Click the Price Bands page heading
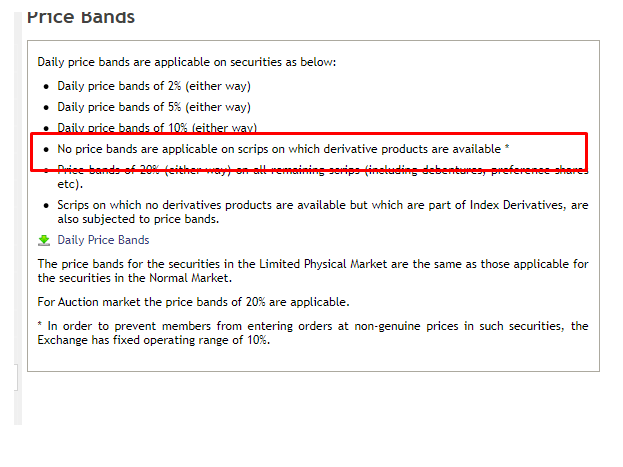The height and width of the screenshot is (467, 623). (x=81, y=18)
